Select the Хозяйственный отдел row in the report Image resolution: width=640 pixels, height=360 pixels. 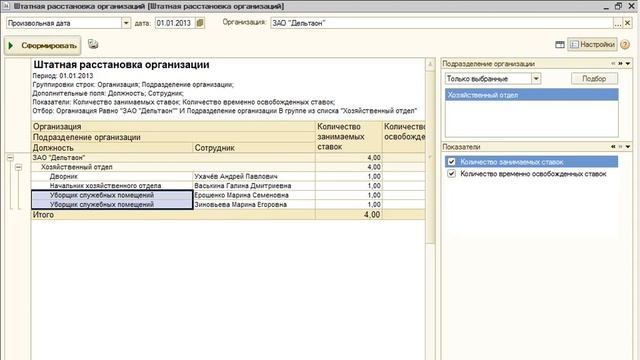coord(173,167)
